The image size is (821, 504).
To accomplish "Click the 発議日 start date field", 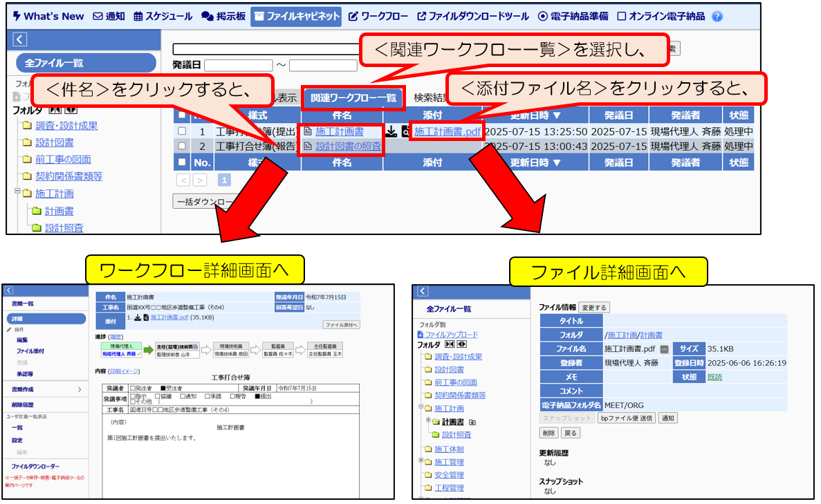I will 239,65.
